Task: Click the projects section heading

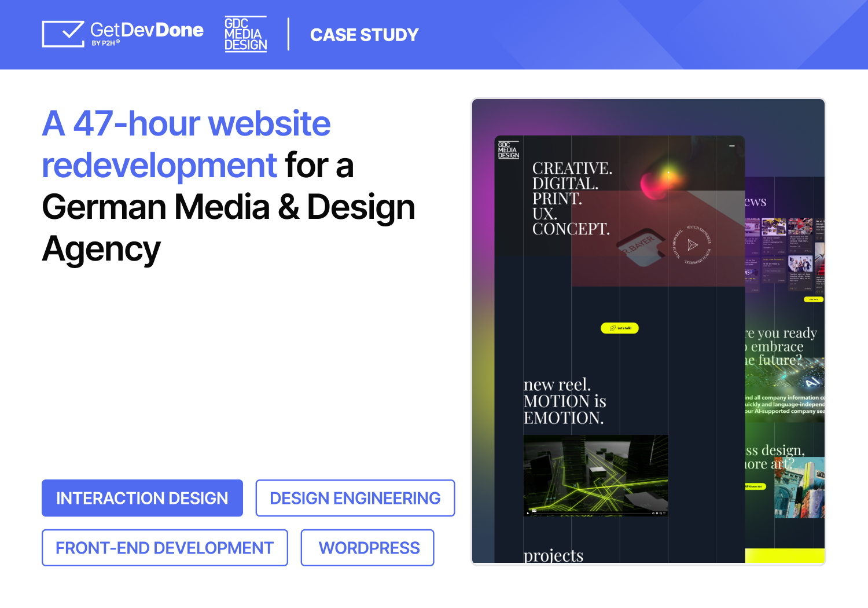Action: [x=553, y=556]
